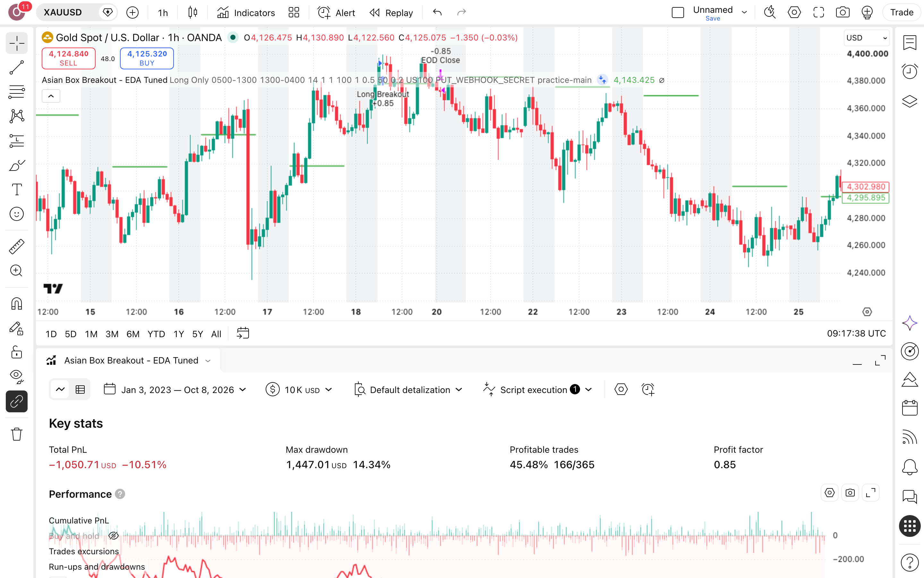
Task: Open the 10K USD capital dropdown
Action: pos(299,390)
